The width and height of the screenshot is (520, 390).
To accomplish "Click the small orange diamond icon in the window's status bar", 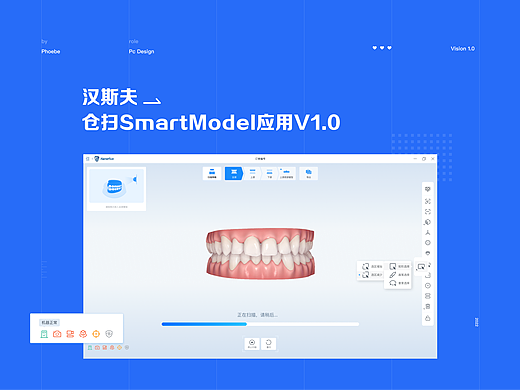I will [119, 348].
